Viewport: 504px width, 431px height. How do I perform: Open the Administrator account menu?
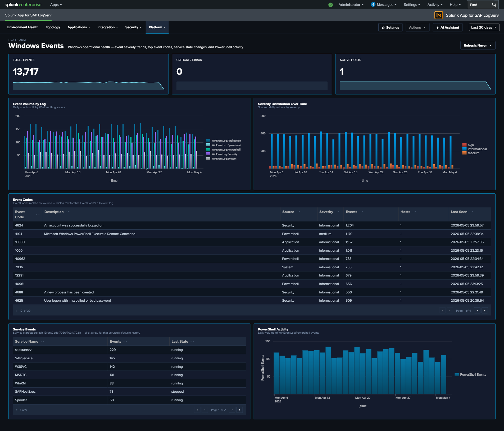click(x=351, y=5)
